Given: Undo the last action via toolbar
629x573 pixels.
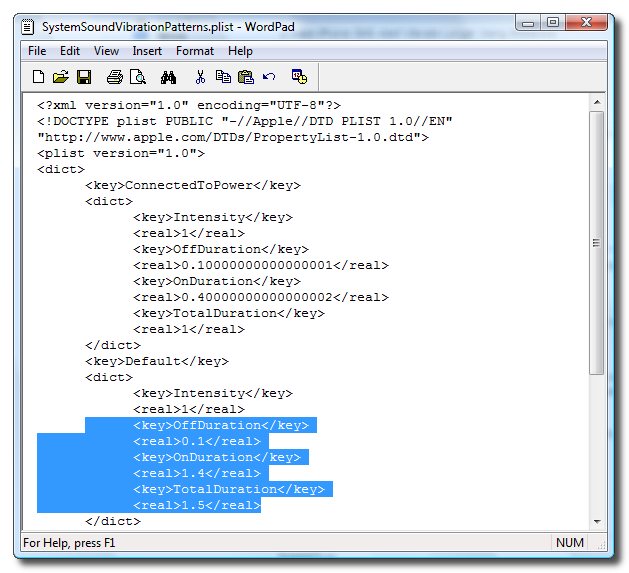Looking at the screenshot, I should 269,76.
